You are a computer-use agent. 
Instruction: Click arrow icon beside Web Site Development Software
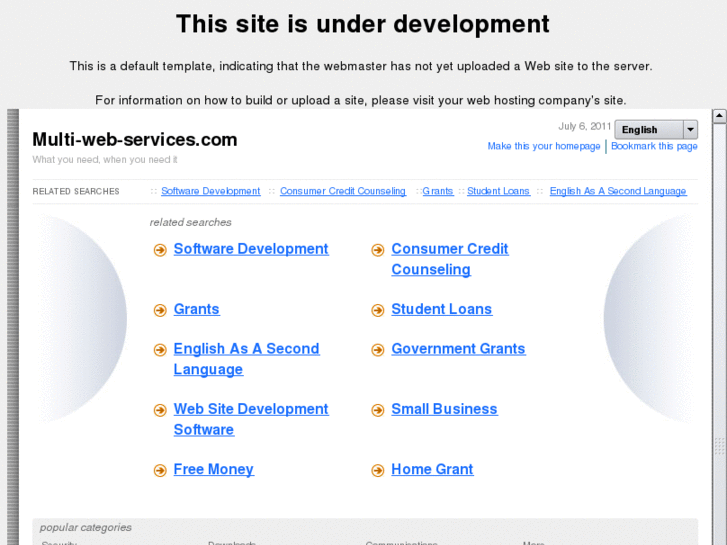160,410
